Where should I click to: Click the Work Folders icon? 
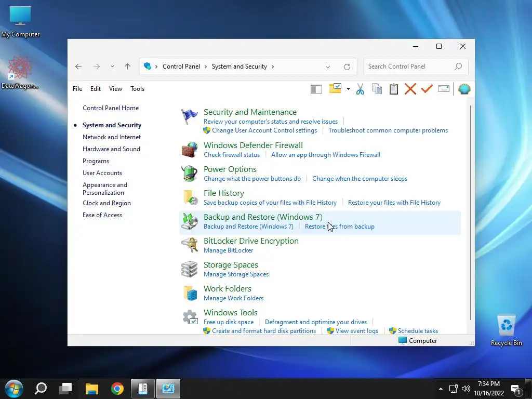(x=190, y=293)
